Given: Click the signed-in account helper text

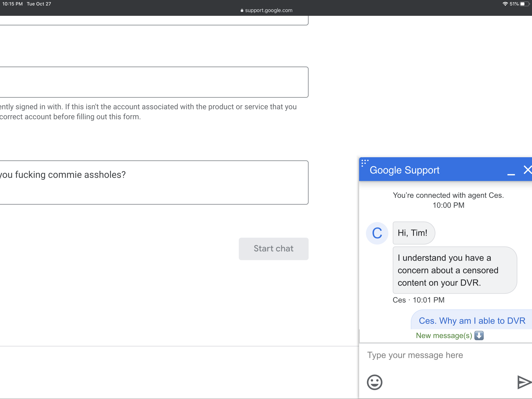Looking at the screenshot, I should coord(148,112).
